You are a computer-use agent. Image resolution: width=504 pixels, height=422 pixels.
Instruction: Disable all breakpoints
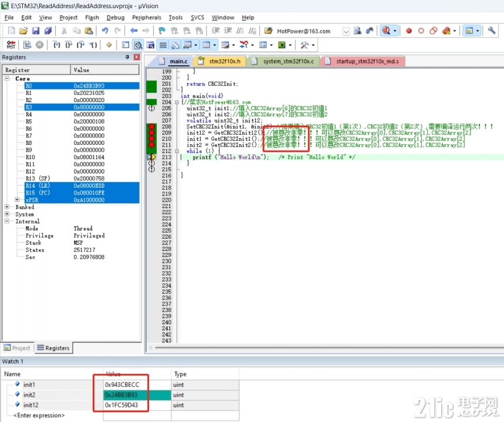click(x=434, y=31)
